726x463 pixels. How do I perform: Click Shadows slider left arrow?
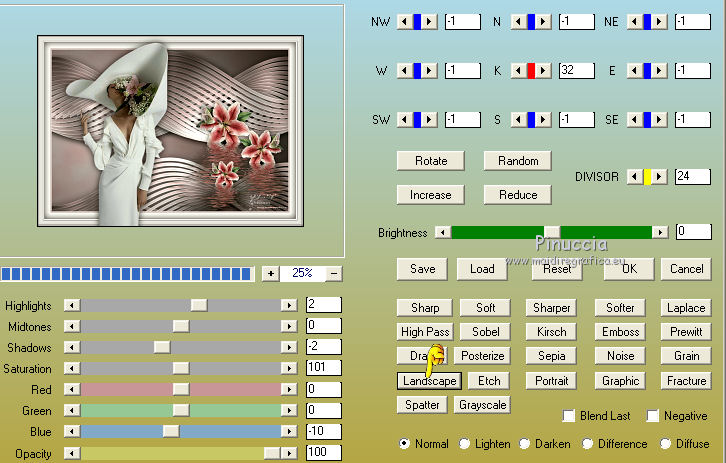[x=72, y=347]
